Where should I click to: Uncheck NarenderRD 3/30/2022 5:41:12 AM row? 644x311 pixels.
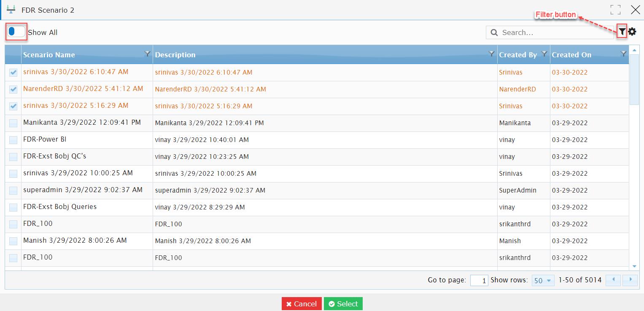pyautogui.click(x=13, y=89)
